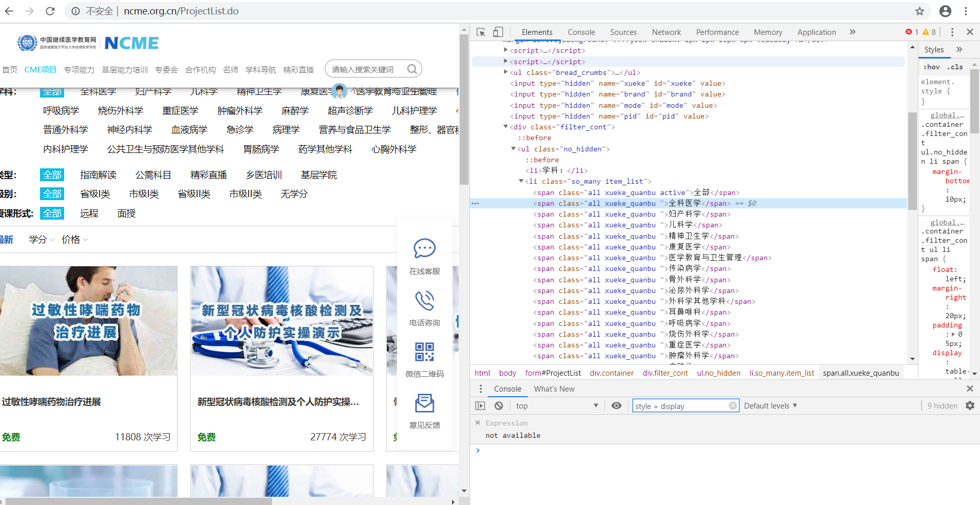Show more DevTools tabs with the chevrons
The width and height of the screenshot is (980, 505).
pos(852,32)
